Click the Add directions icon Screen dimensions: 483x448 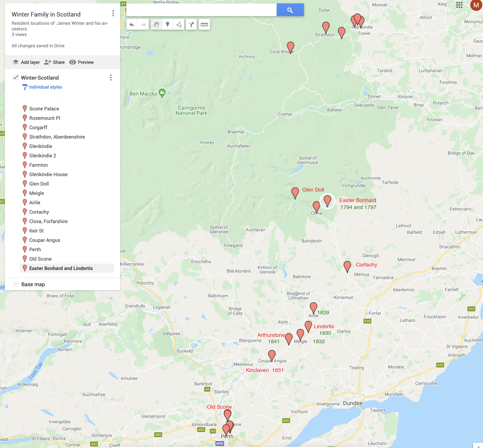click(x=191, y=24)
